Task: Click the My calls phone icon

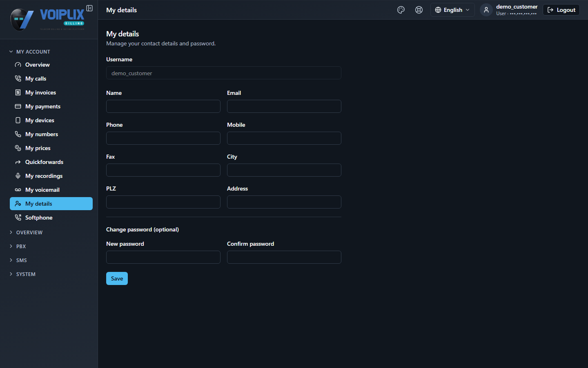Action: [x=18, y=79]
